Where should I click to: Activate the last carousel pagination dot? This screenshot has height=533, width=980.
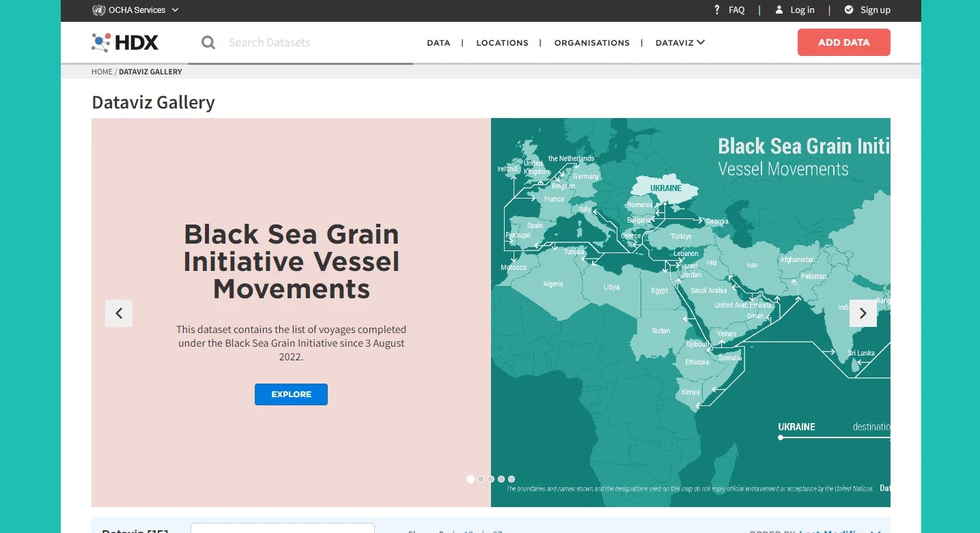512,479
